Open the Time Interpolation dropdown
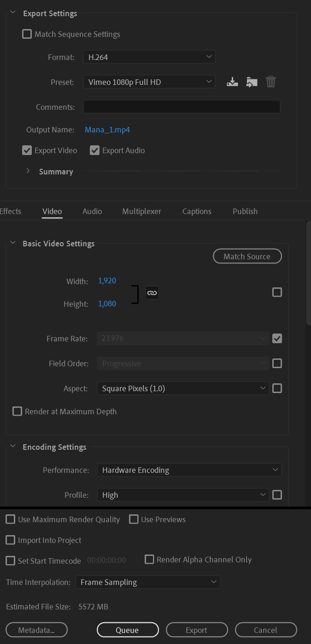The height and width of the screenshot is (644, 311). point(147,582)
